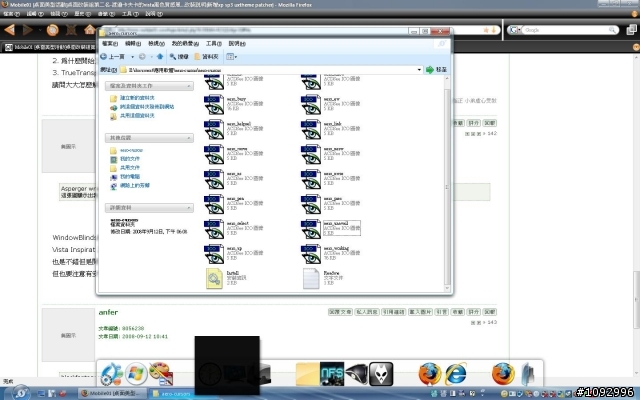Click the Windows logo orb in the dock

pos(136,373)
